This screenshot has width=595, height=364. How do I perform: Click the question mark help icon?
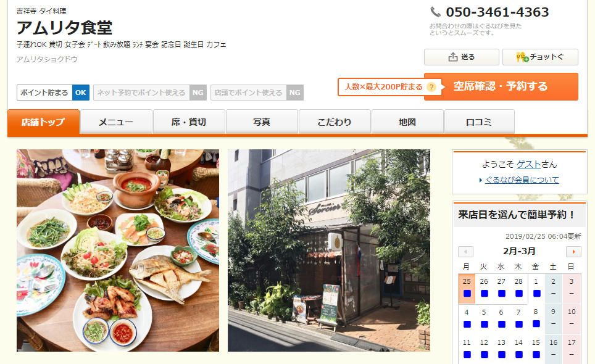point(431,87)
